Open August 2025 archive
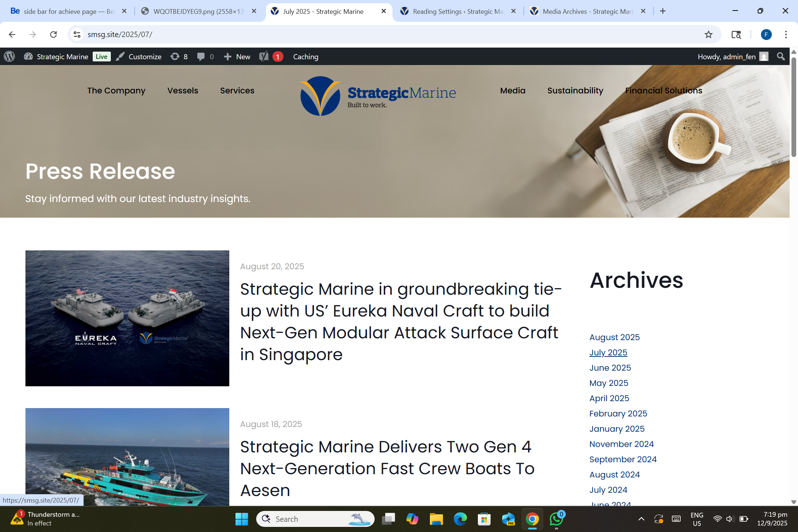798x532 pixels. point(614,337)
